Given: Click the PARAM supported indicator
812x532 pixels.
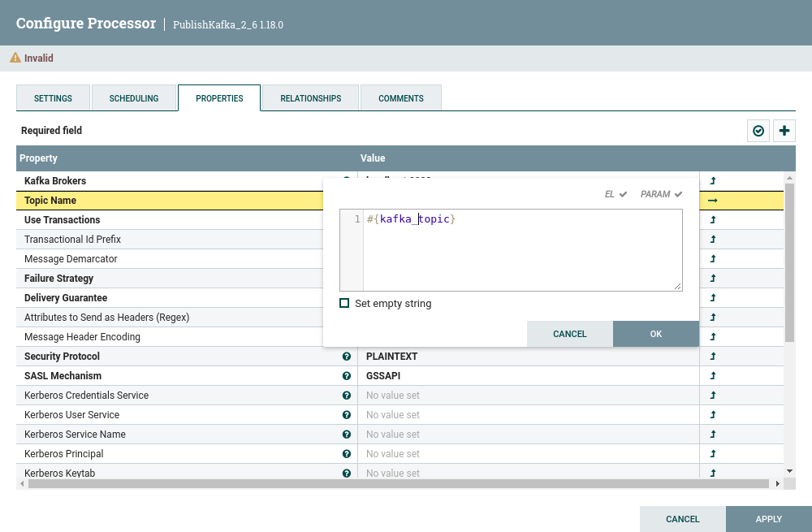Looking at the screenshot, I should (x=661, y=194).
